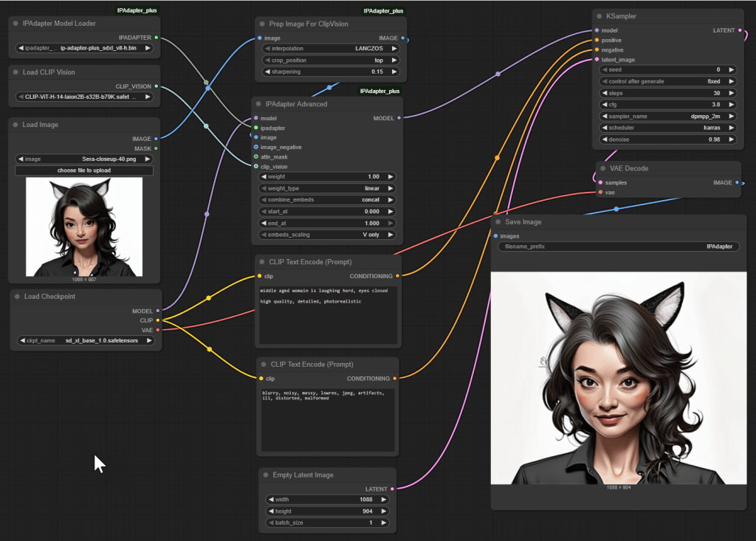The width and height of the screenshot is (756, 541).
Task: Click the IPADAPTER output port on IPAdapter Model Loader
Action: 157,37
